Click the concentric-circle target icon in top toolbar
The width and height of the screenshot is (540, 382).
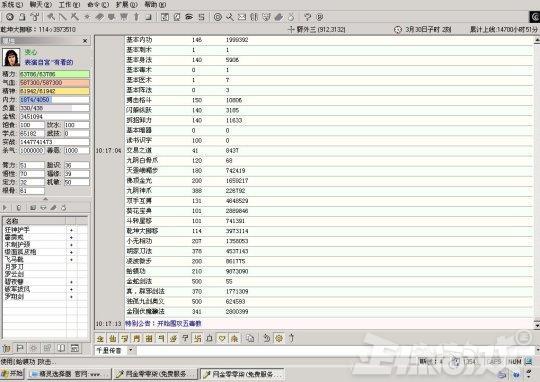click(x=218, y=17)
